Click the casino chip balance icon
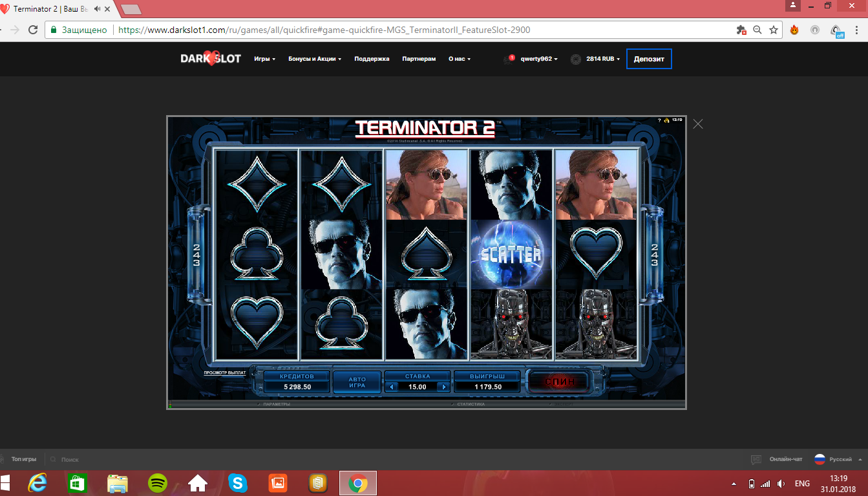 click(x=576, y=59)
